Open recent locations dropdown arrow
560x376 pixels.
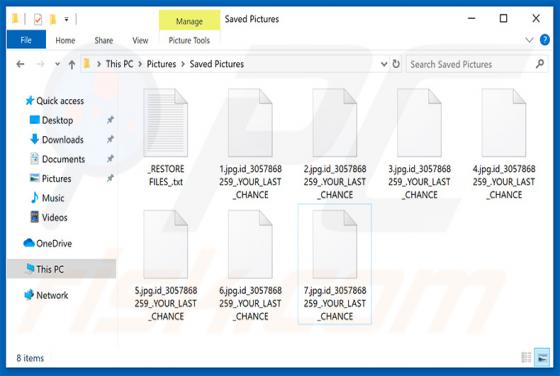57,65
